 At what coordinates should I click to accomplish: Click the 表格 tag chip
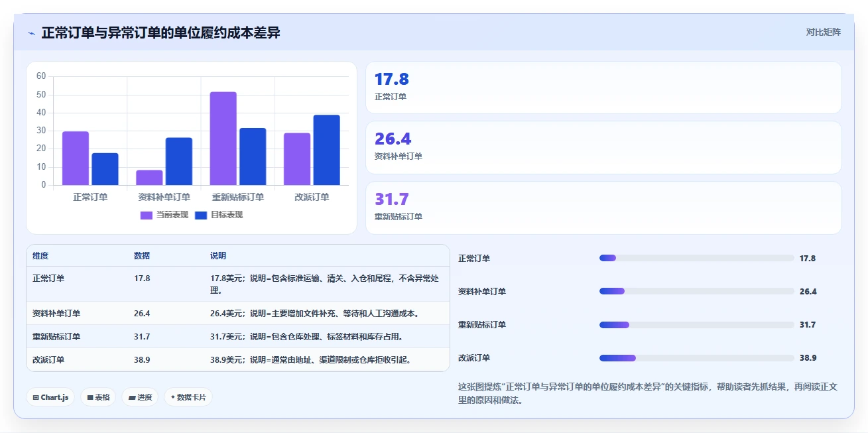pyautogui.click(x=98, y=397)
